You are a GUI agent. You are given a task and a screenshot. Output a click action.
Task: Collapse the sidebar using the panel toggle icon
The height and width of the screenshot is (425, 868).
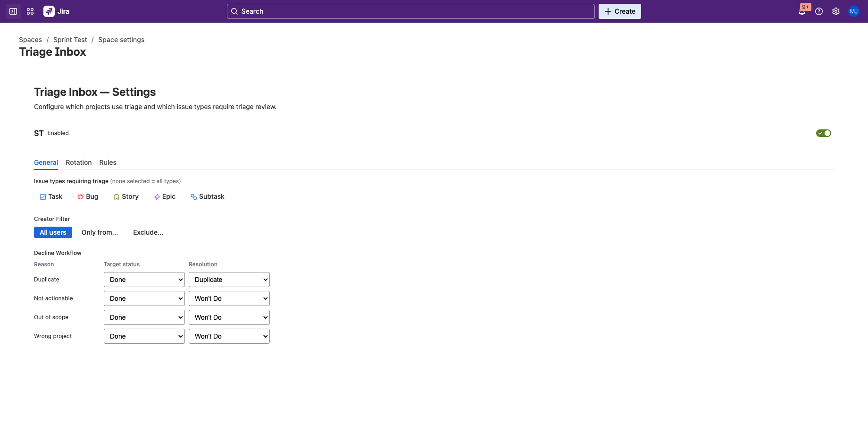13,11
